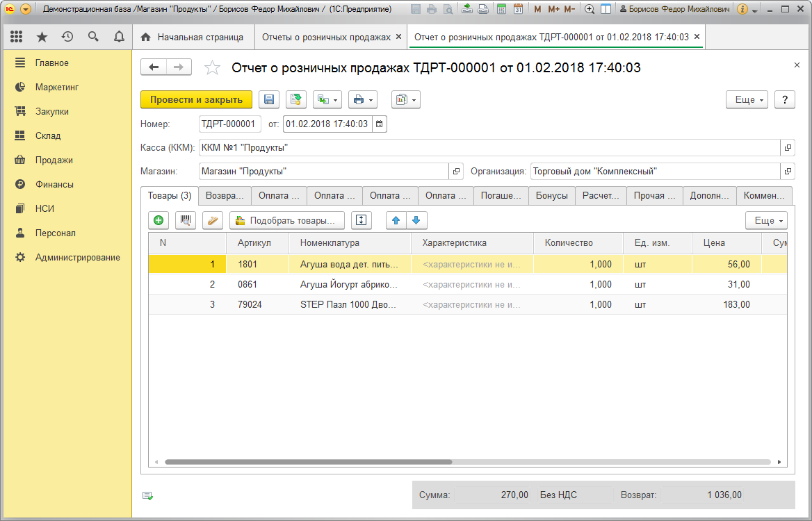This screenshot has width=812, height=521.
Task: Click the Касса (ККМ) field
Action: pos(489,147)
